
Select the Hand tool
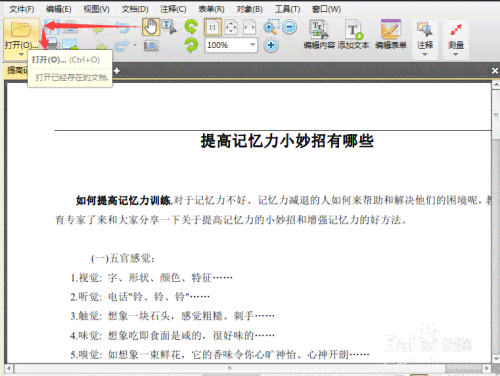tap(151, 27)
